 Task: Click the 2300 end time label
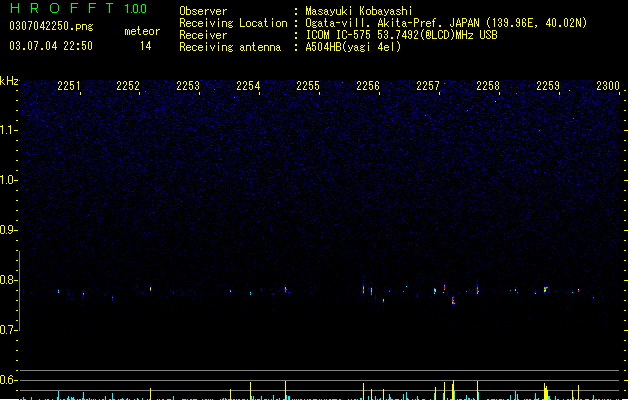608,86
